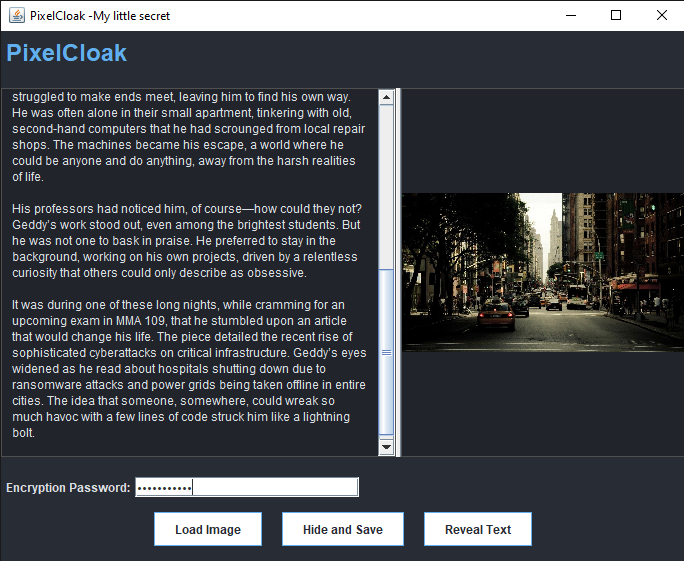This screenshot has width=684, height=561.
Task: Click the paragraph starting "His professors had noticed"
Action: click(x=188, y=240)
